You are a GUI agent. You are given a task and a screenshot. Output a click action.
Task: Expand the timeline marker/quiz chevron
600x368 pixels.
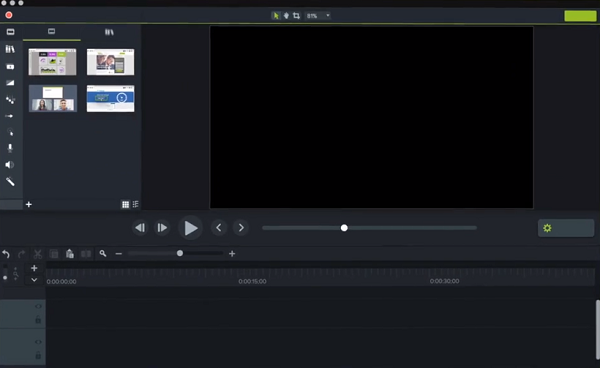34,280
